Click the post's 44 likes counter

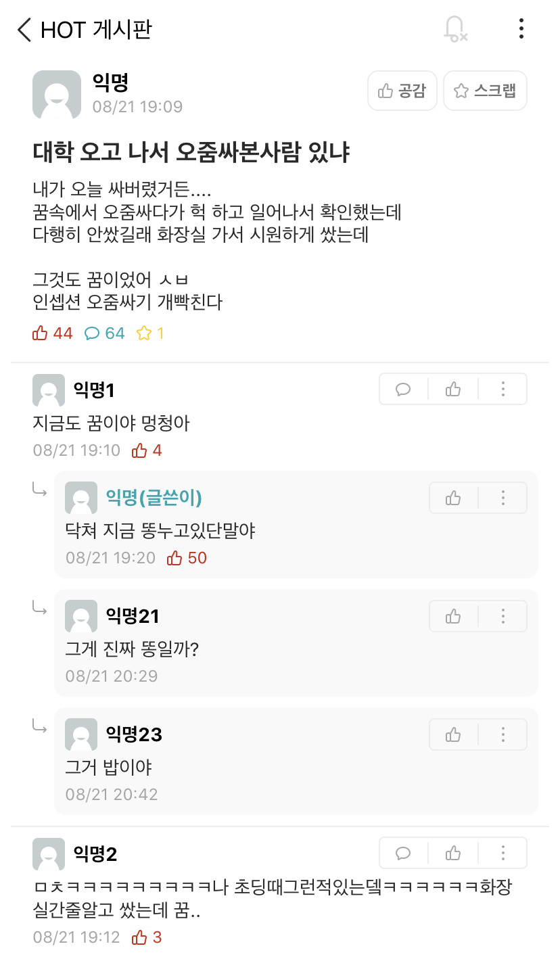coord(52,333)
